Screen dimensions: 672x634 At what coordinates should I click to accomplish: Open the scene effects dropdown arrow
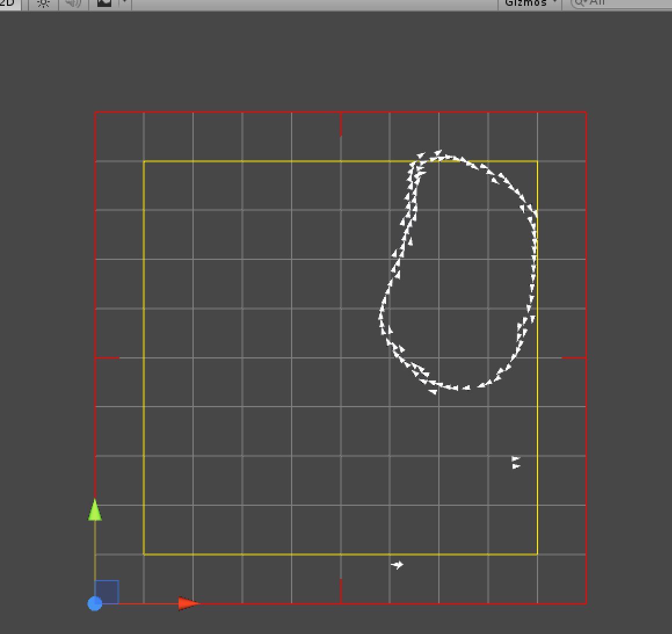[125, 2]
